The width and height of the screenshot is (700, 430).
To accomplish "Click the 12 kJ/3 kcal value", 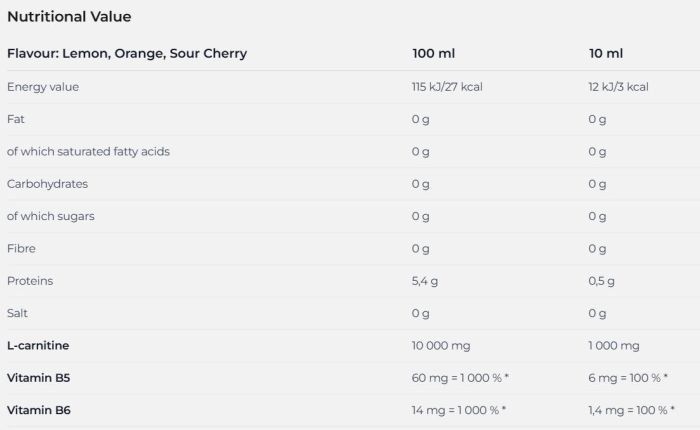I will 618,87.
